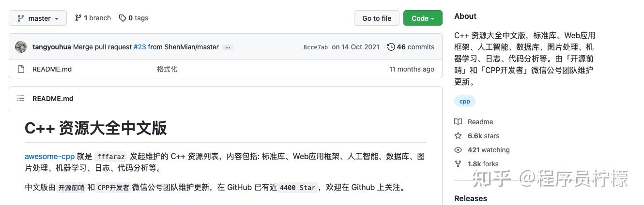644x205 pixels.
Task: Open the awesome-cpp link
Action: click(49, 157)
